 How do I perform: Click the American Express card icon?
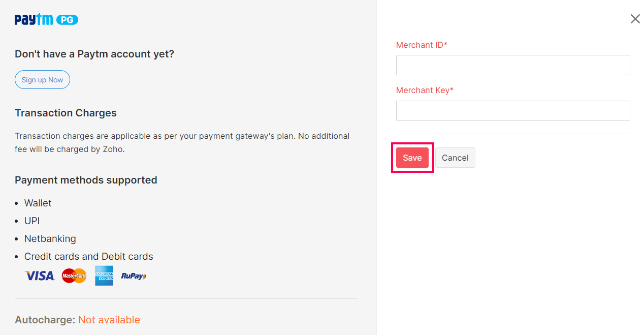pos(104,276)
